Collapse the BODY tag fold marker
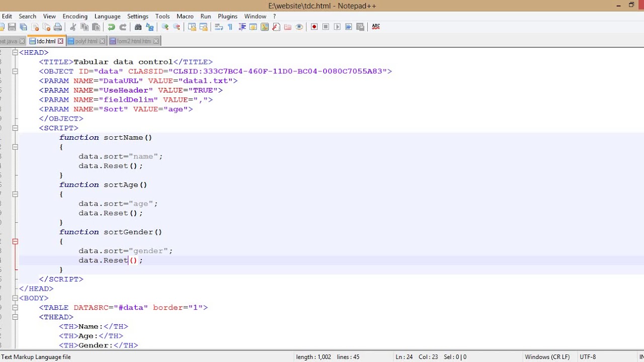This screenshot has height=362, width=644. coord(15,298)
